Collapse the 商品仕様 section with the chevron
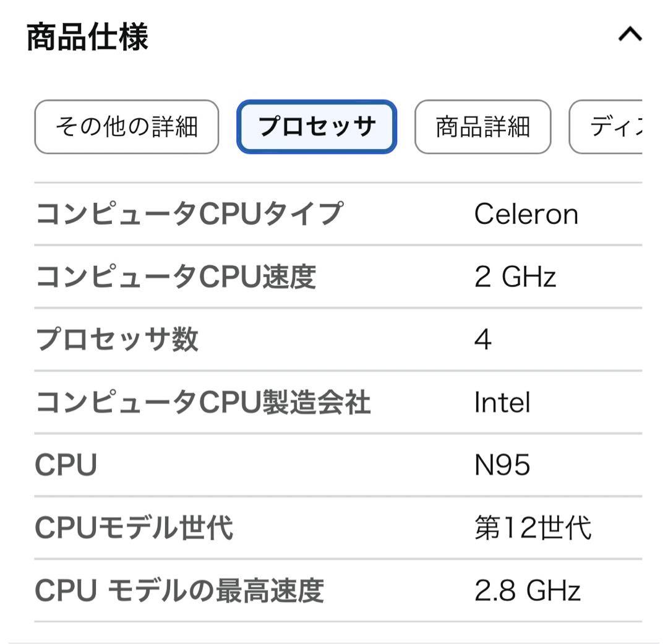The width and height of the screenshot is (668, 644). [630, 34]
